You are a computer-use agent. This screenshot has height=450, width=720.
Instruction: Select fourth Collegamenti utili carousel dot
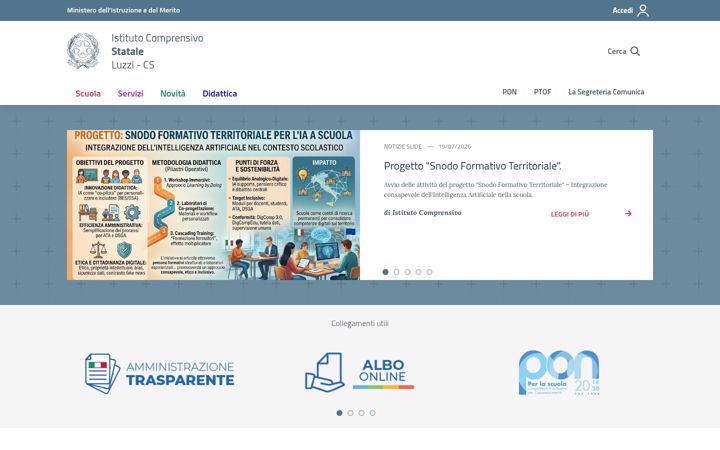coord(372,413)
